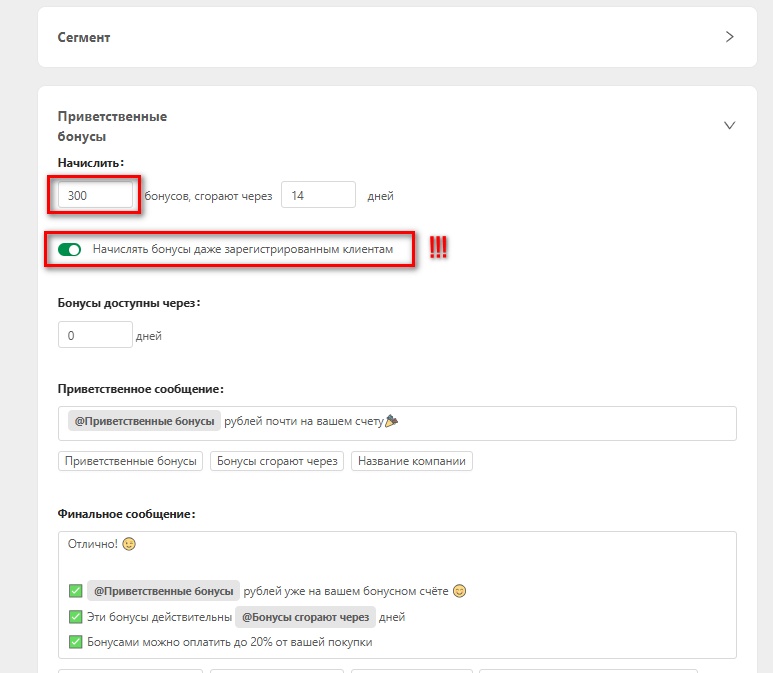This screenshot has width=773, height=673.
Task: Click blushing emoji after бонусном счёте
Action: (x=459, y=591)
